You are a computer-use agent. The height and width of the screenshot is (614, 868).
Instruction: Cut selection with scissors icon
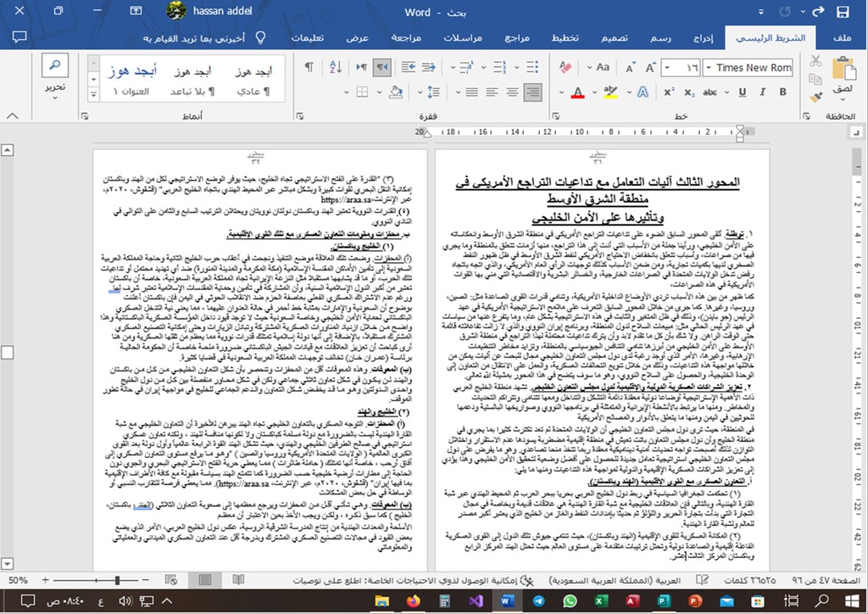coord(815,60)
